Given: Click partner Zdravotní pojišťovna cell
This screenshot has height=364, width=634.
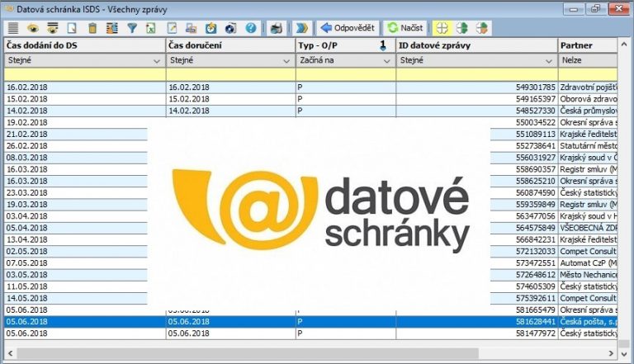Looking at the screenshot, I should [x=589, y=87].
